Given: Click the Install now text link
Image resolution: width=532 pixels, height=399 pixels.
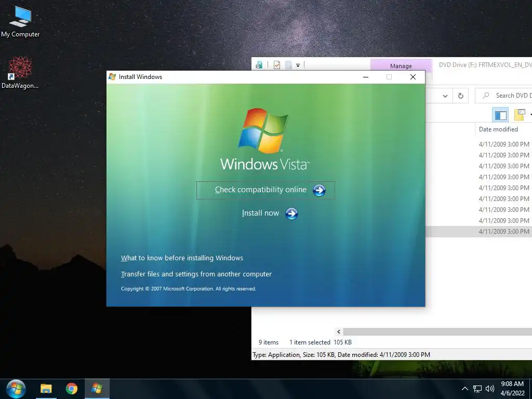Looking at the screenshot, I should pyautogui.click(x=260, y=213).
